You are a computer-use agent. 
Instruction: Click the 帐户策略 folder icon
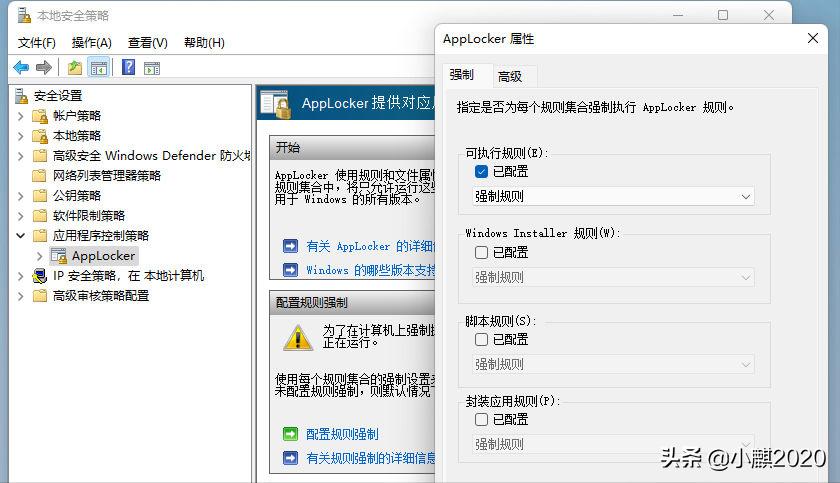point(40,116)
